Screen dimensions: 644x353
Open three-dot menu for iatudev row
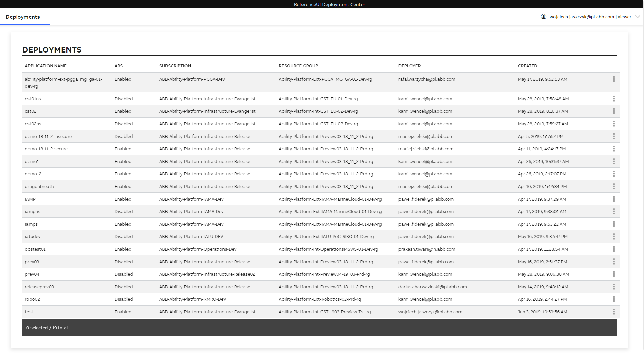[614, 236]
